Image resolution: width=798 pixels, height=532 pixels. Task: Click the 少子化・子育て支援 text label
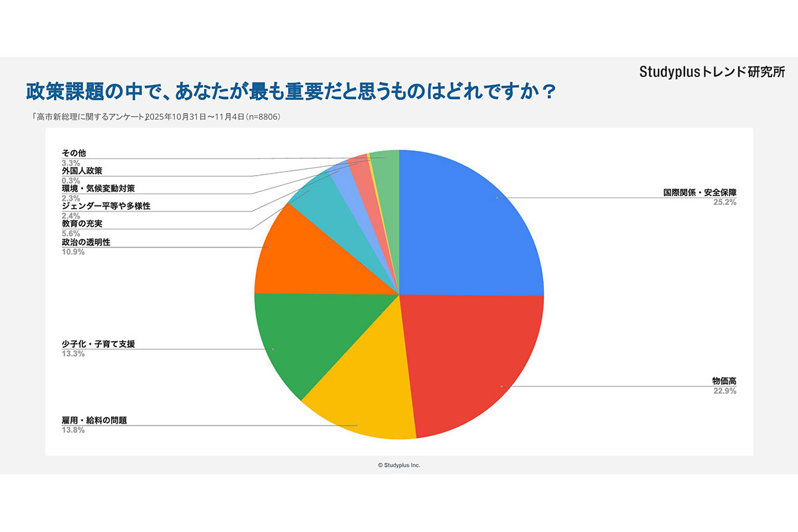[x=98, y=344]
